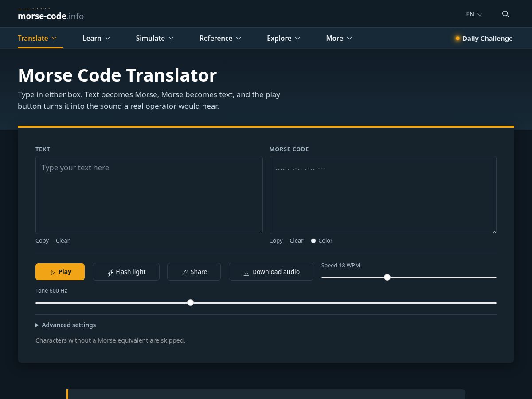Click the Tone Hz slider handle

coord(190,303)
